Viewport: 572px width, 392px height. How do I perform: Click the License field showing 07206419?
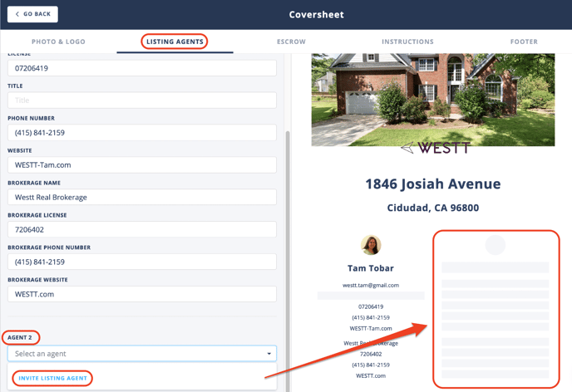(x=142, y=68)
